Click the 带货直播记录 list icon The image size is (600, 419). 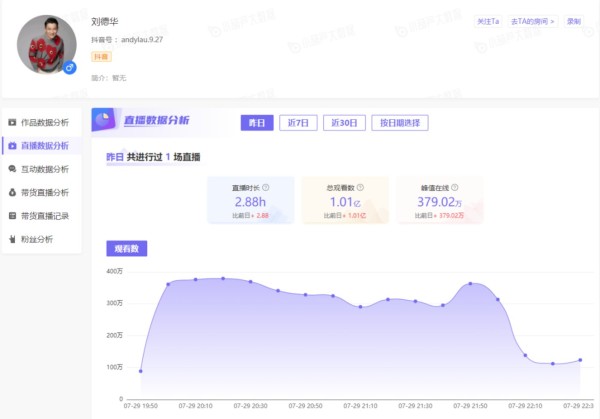pos(12,216)
